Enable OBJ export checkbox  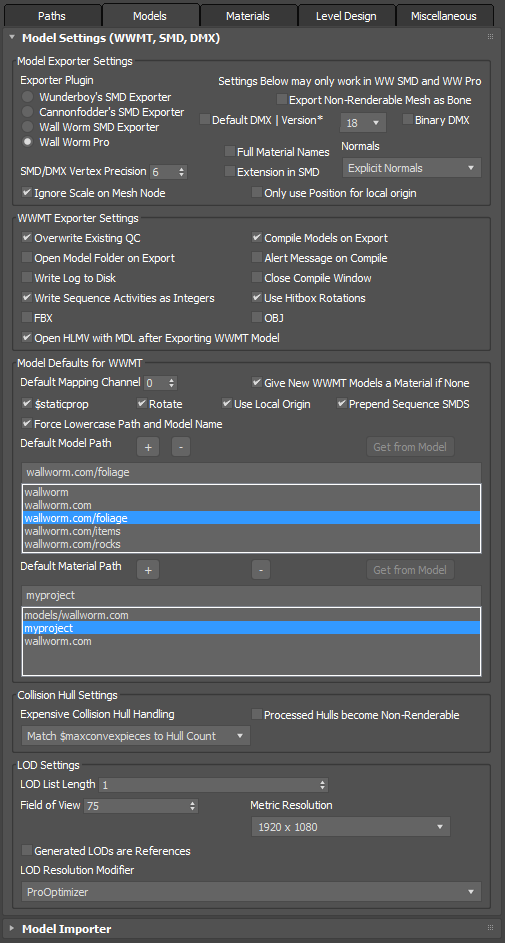click(x=257, y=317)
